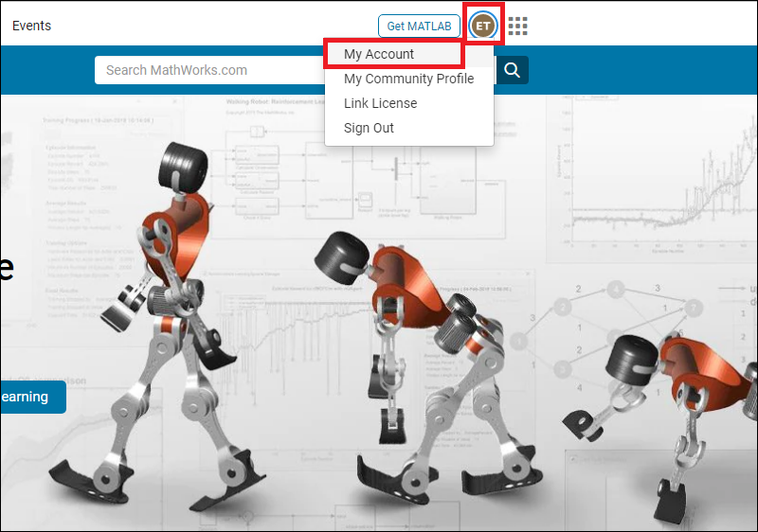Click the large black headline letter at left
This screenshot has width=758, height=532.
[6, 268]
